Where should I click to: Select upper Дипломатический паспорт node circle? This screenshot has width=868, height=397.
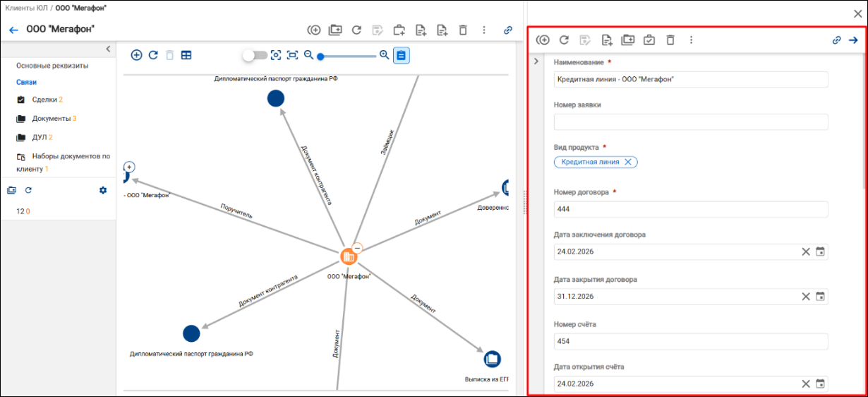(x=276, y=98)
